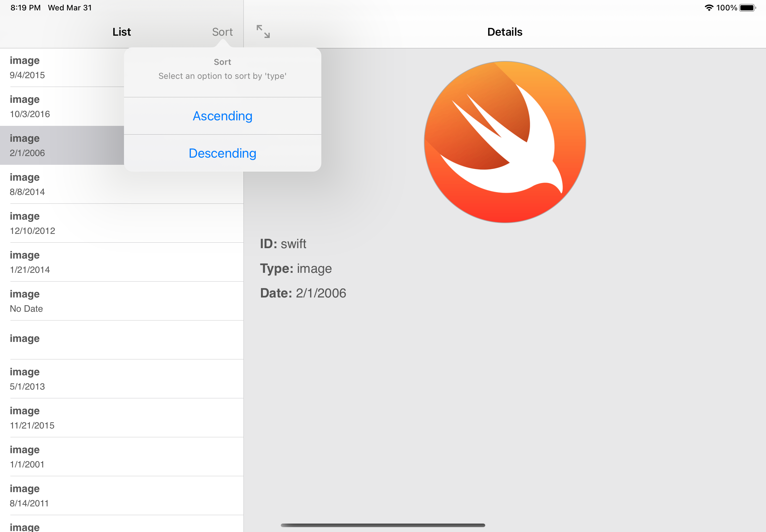Open the list item dated 5/1/2013
The width and height of the screenshot is (766, 532).
click(x=122, y=379)
